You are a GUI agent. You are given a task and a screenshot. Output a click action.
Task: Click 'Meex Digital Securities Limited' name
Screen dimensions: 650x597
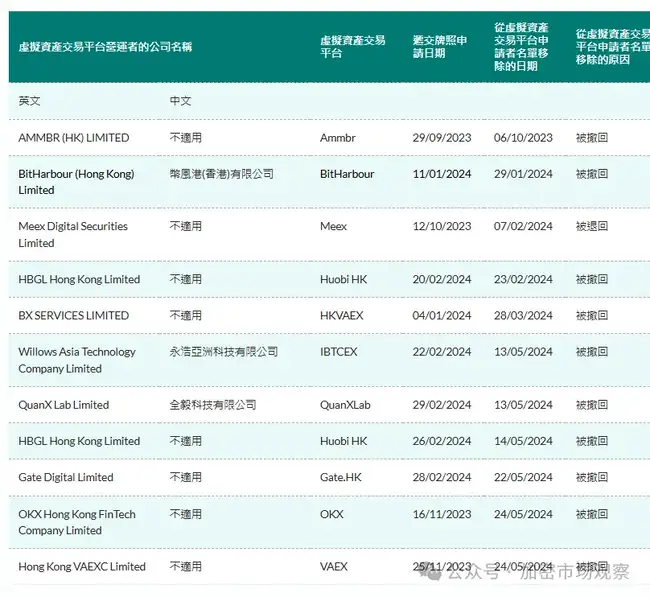pos(73,235)
